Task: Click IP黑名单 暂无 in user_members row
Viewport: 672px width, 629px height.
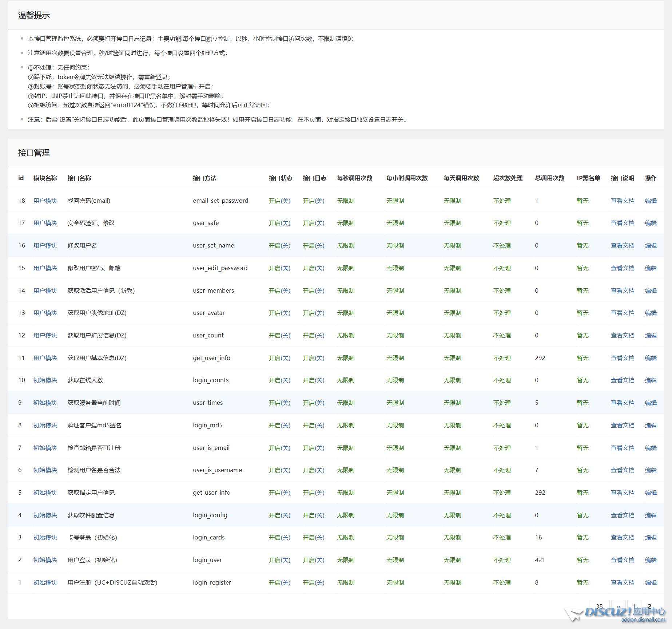Action: click(582, 290)
